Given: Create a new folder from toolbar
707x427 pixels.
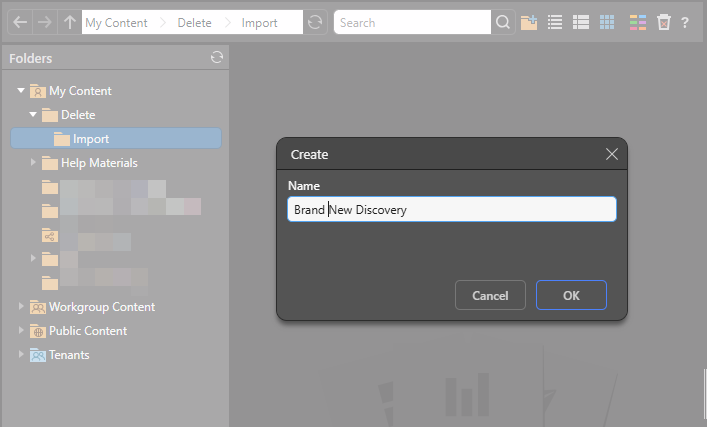Looking at the screenshot, I should [529, 22].
